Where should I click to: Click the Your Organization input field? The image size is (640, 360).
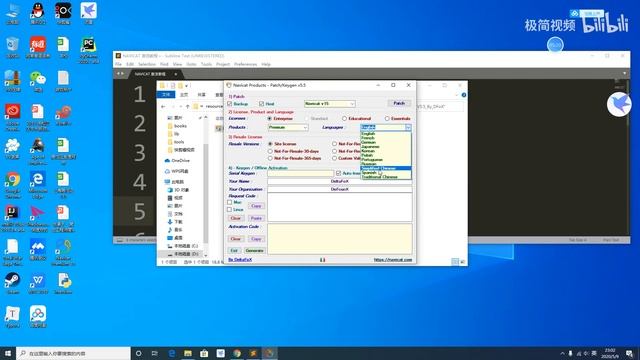(340, 189)
